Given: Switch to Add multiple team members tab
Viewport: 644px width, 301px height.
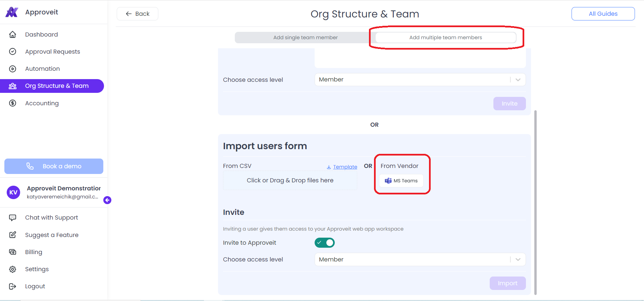Looking at the screenshot, I should [x=445, y=38].
